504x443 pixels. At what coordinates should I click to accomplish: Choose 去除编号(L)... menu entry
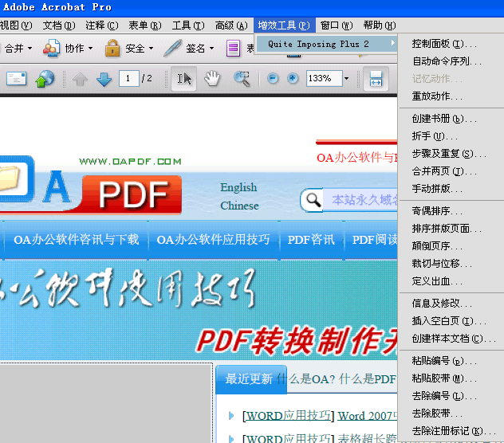click(x=451, y=396)
